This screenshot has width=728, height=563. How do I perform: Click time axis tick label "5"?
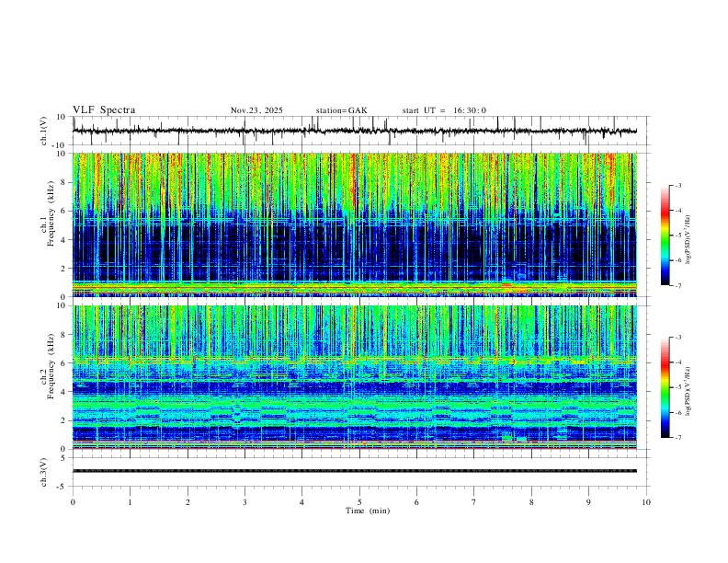[x=359, y=502]
